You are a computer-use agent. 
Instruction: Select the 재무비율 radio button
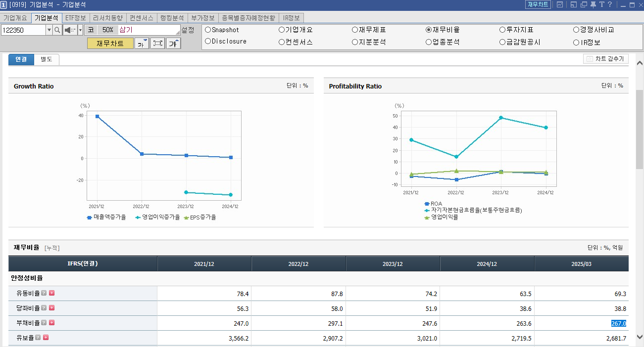(429, 30)
